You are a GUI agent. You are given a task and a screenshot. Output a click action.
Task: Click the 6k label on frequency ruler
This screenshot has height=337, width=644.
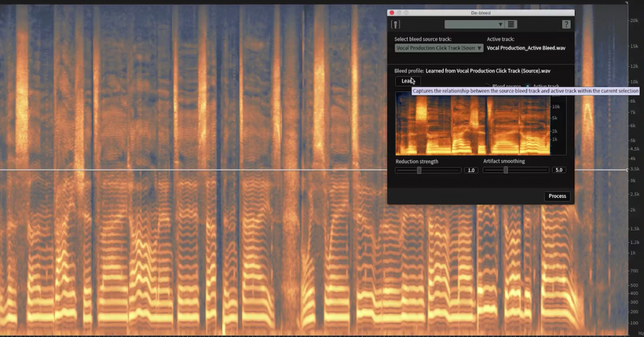[x=633, y=126]
